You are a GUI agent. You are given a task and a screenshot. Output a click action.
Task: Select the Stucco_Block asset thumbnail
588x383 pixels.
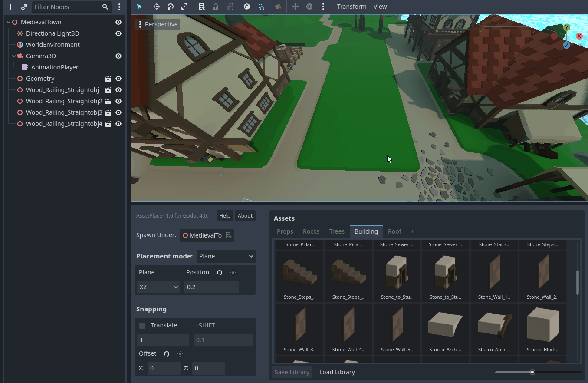[542, 329]
